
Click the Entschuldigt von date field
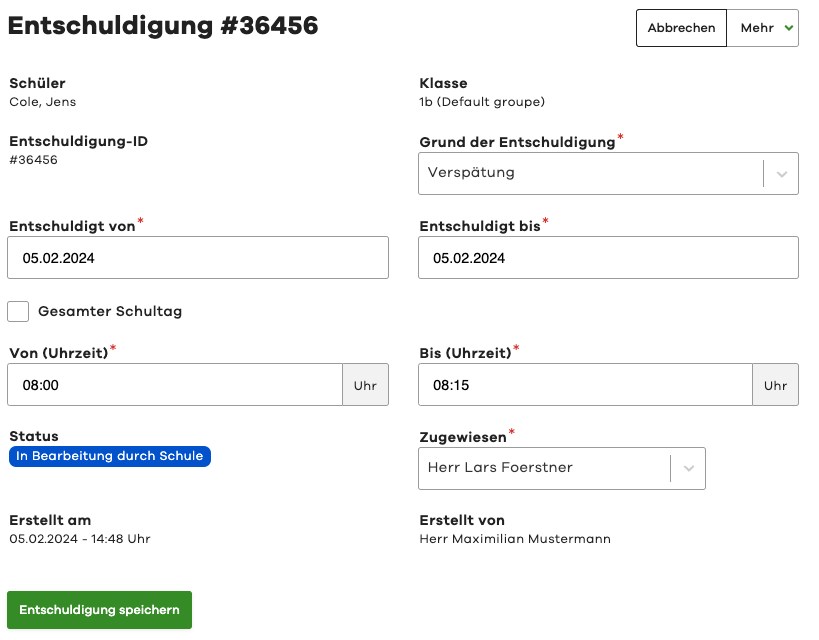point(198,258)
